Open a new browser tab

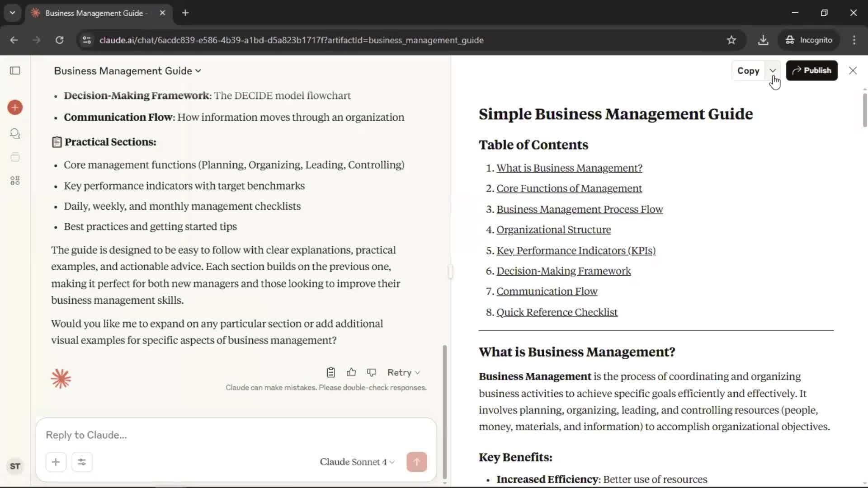pyautogui.click(x=185, y=13)
